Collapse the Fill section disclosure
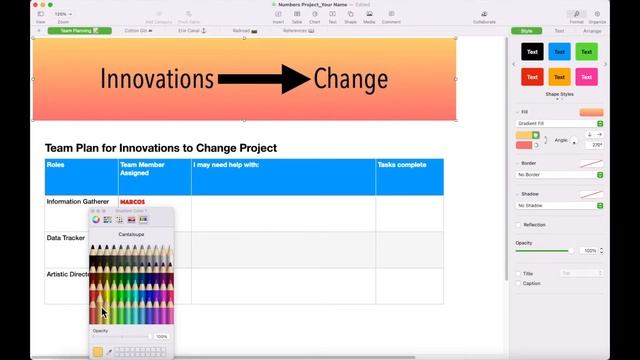The height and width of the screenshot is (360, 640). 518,112
